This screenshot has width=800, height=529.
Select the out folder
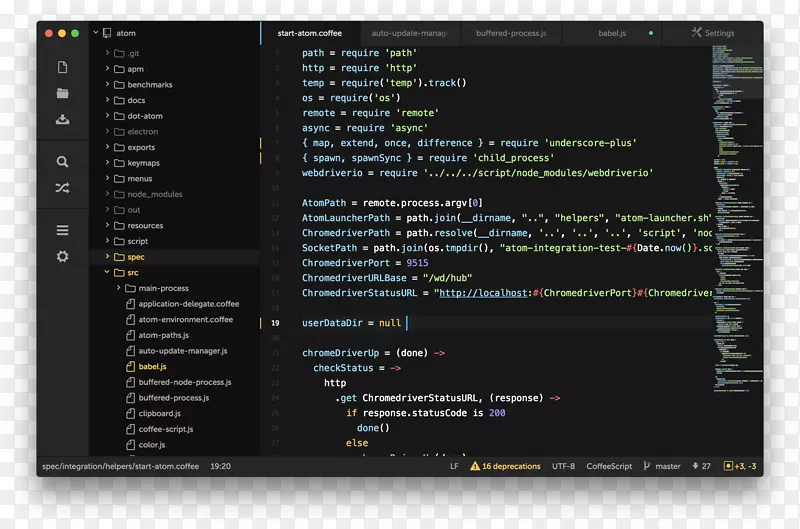tap(134, 210)
